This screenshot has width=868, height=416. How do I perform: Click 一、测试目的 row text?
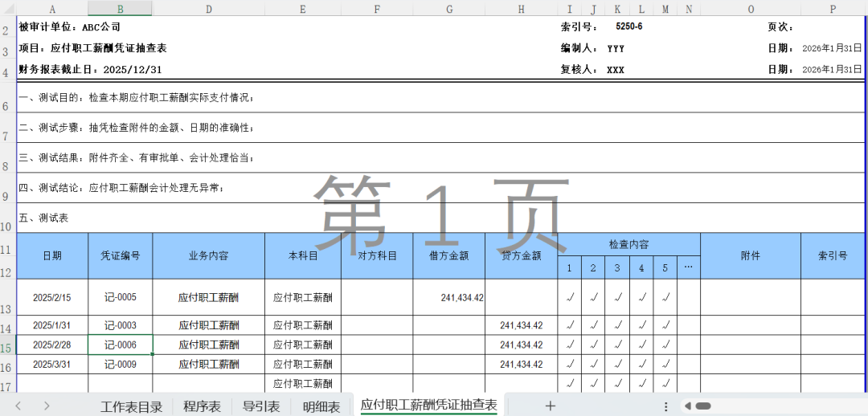pyautogui.click(x=137, y=98)
